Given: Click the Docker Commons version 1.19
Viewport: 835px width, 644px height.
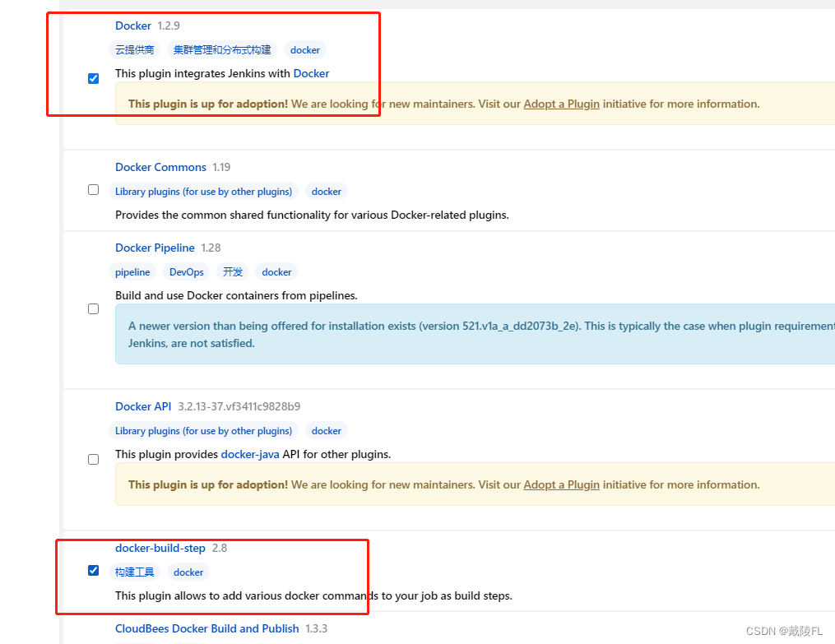Looking at the screenshot, I should coord(221,167).
